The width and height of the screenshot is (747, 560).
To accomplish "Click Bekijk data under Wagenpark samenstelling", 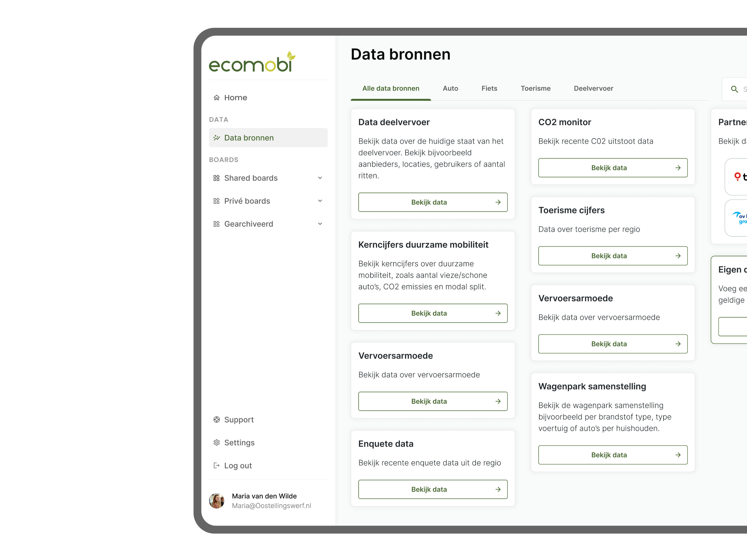I will pos(613,455).
